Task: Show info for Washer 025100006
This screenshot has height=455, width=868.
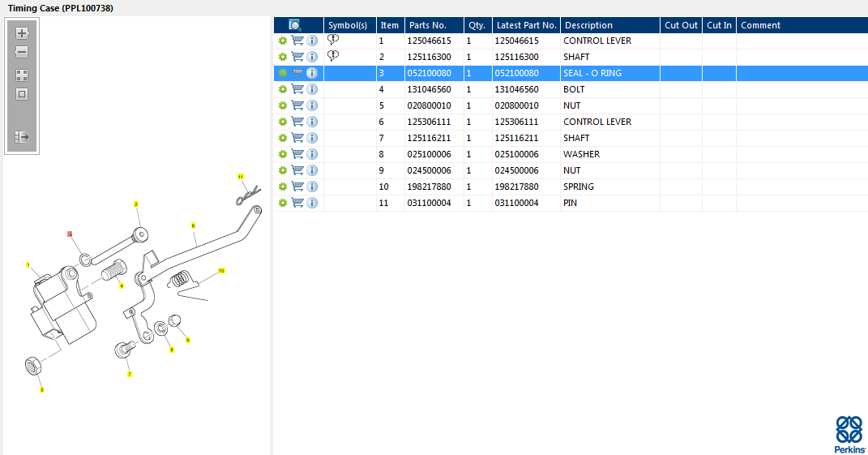Action: [x=312, y=154]
